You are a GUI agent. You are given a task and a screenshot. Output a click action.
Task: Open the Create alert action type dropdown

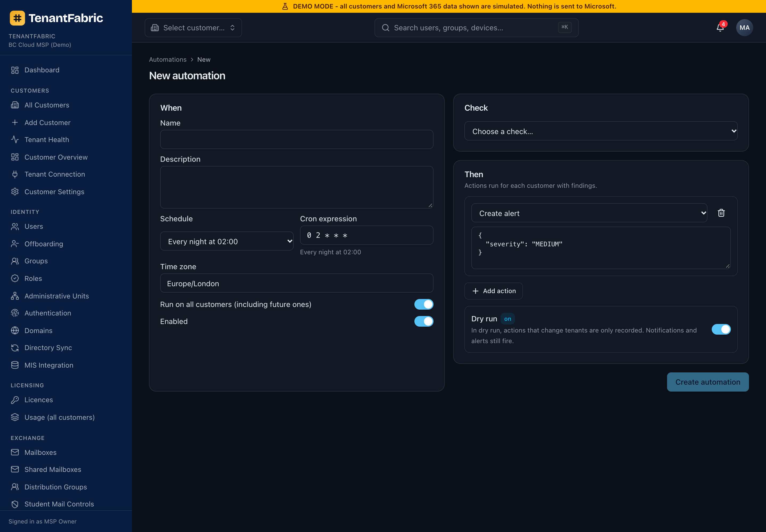coord(589,213)
